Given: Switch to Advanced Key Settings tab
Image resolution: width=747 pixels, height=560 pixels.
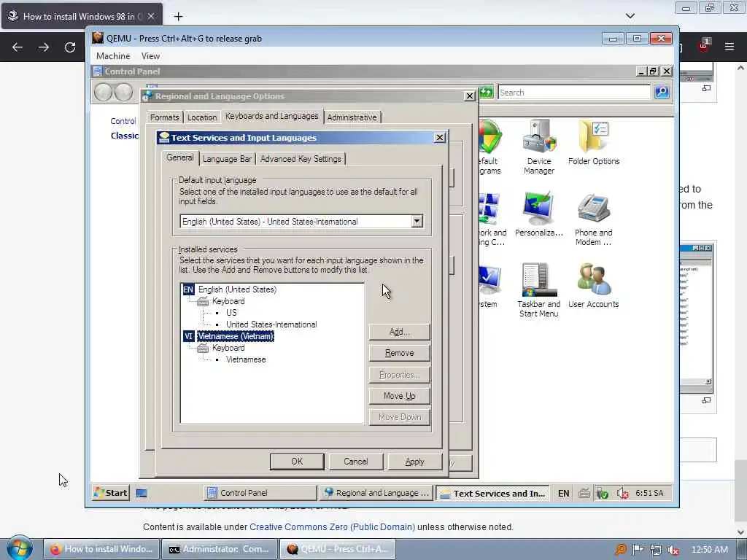Looking at the screenshot, I should click(x=301, y=158).
